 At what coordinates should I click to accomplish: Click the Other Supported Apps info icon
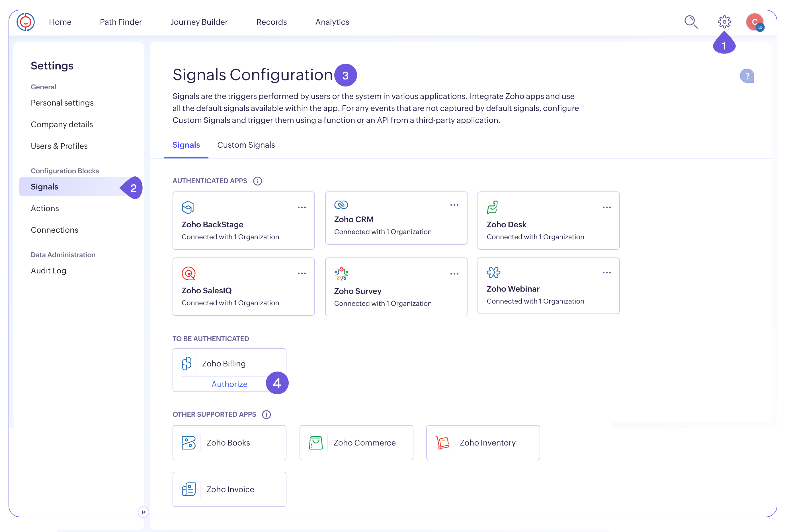coord(267,415)
